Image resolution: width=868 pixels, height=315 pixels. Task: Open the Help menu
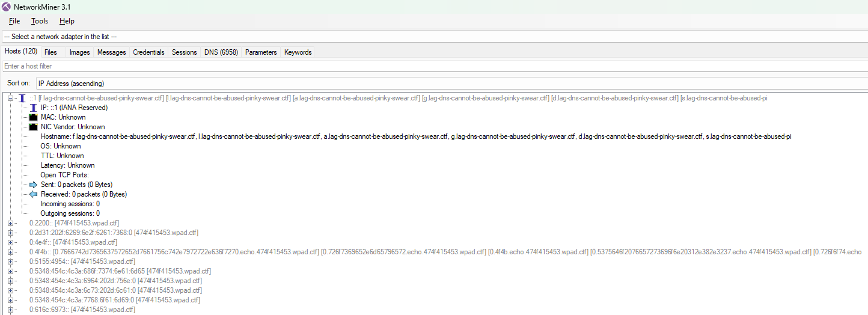click(x=67, y=21)
